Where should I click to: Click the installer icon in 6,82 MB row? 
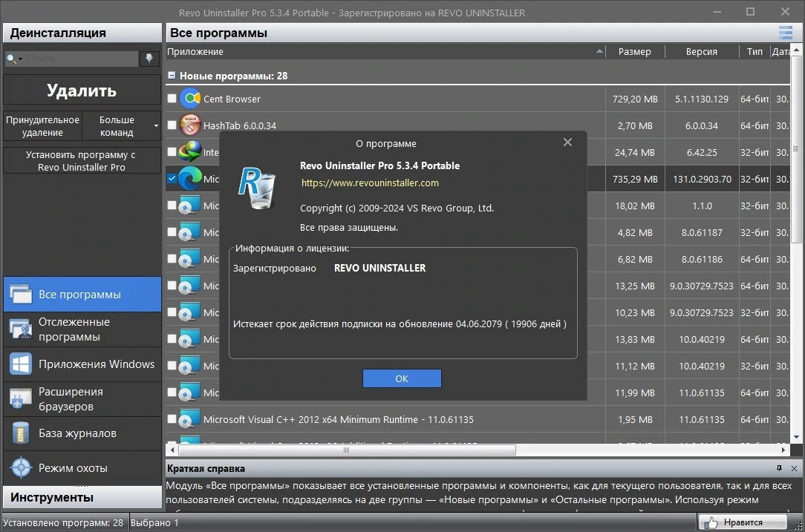point(189,258)
